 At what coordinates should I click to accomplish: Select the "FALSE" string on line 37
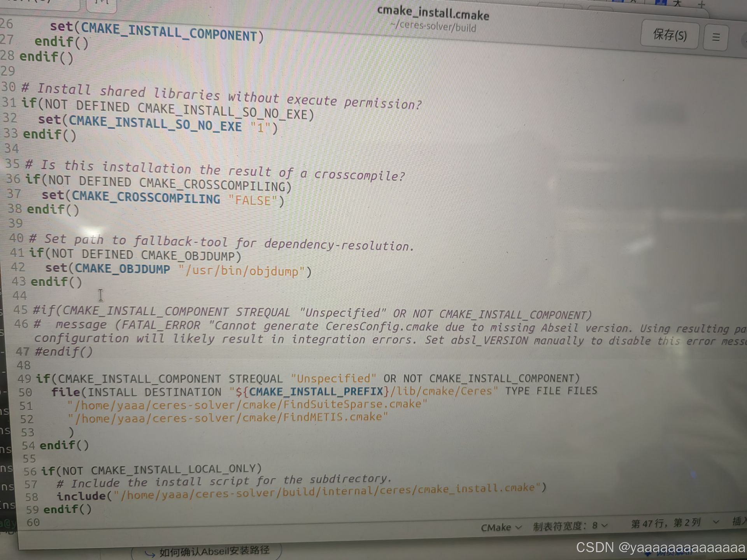pos(253,200)
